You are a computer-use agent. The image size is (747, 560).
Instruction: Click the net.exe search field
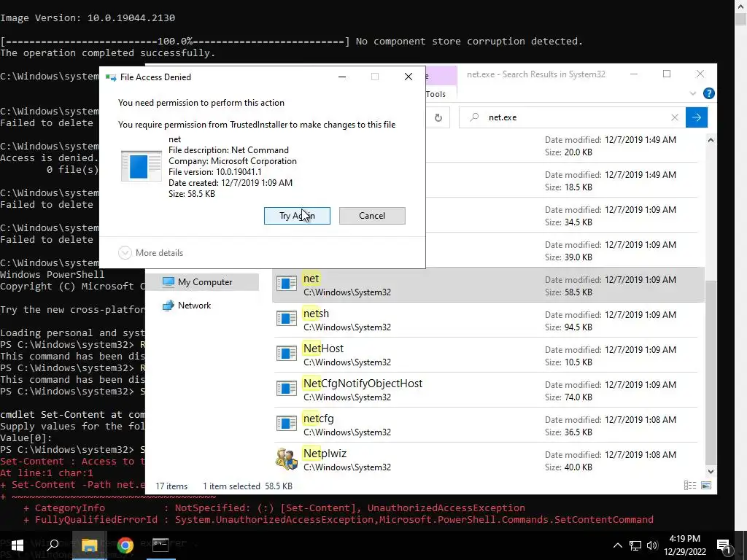572,117
